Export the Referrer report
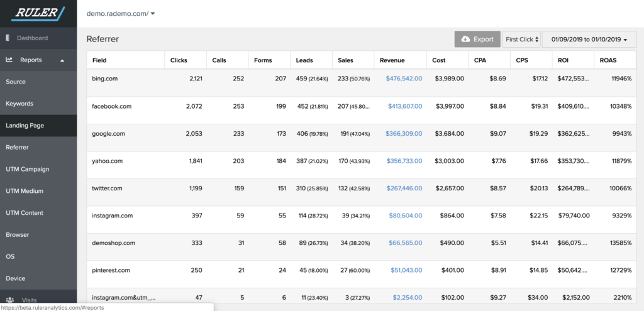Image resolution: width=644 pixels, height=311 pixels. tap(477, 40)
